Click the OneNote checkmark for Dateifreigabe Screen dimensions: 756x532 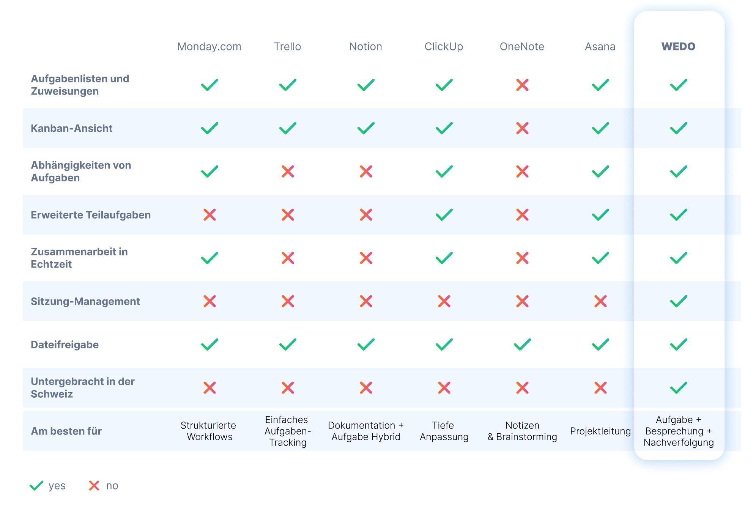522,345
